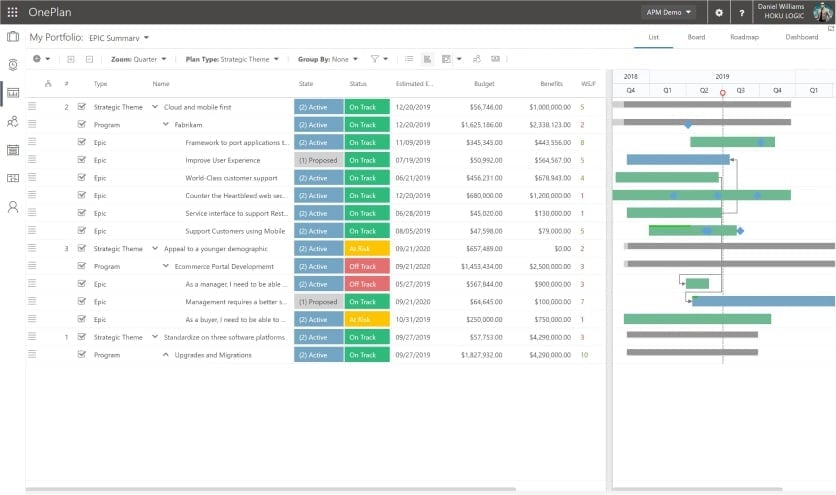
Task: Open the Plan Type dropdown
Action: pyautogui.click(x=232, y=59)
